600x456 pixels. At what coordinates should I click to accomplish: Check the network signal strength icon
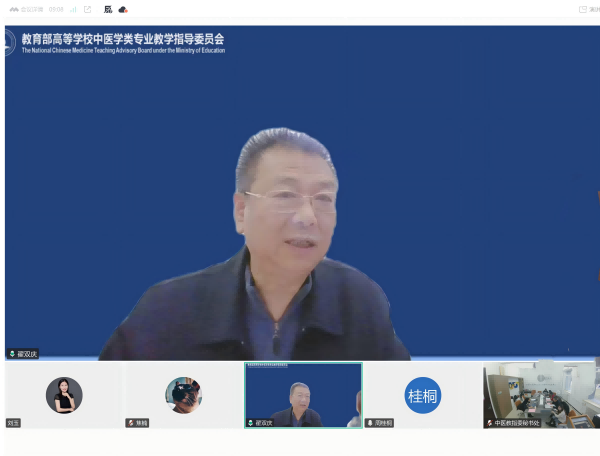coord(73,10)
